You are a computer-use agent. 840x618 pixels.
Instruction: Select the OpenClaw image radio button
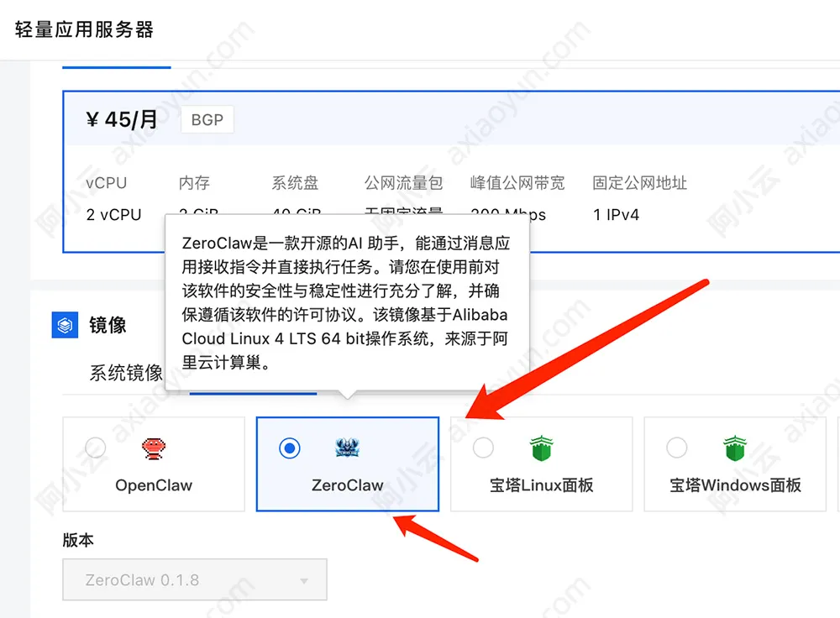click(96, 448)
